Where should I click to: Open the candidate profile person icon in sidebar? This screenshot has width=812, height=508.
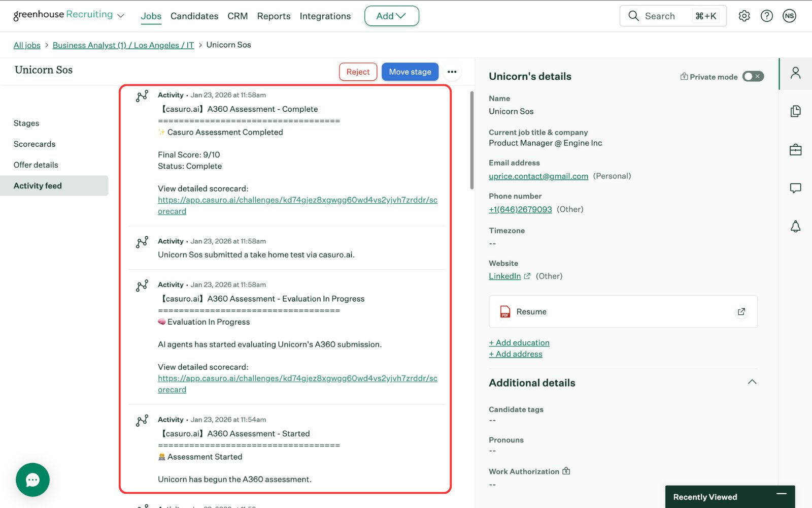795,73
